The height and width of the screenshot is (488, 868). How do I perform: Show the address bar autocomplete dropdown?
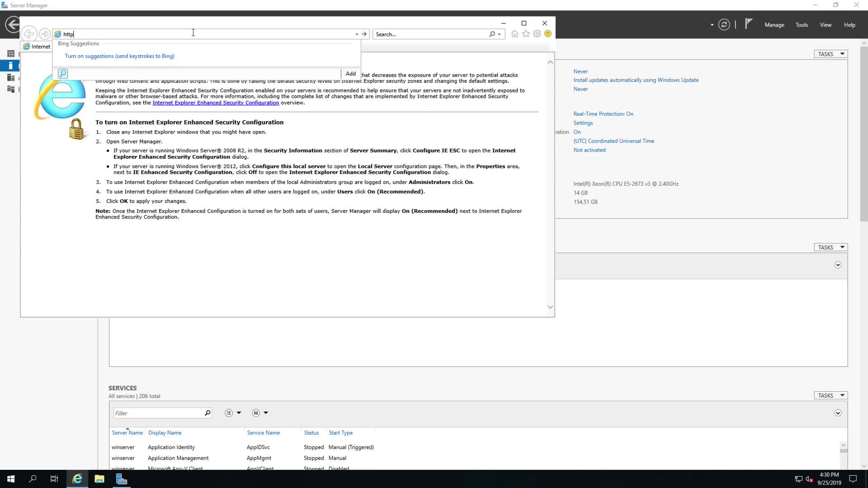point(357,34)
